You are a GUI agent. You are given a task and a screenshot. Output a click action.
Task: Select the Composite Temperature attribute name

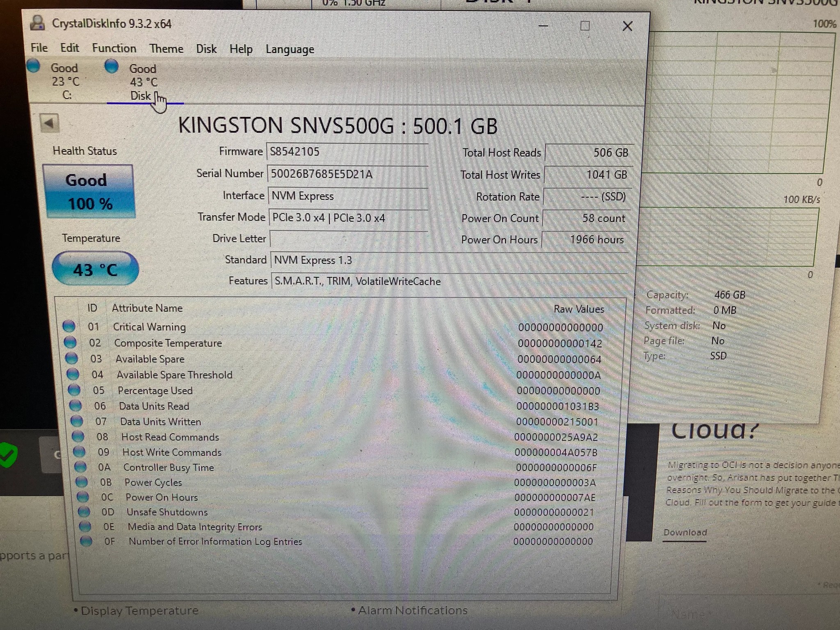coord(168,343)
